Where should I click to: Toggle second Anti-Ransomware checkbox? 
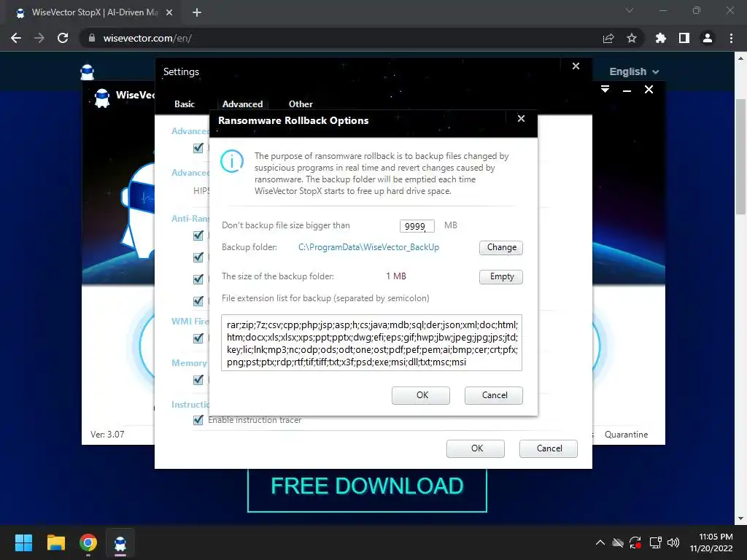click(x=198, y=257)
